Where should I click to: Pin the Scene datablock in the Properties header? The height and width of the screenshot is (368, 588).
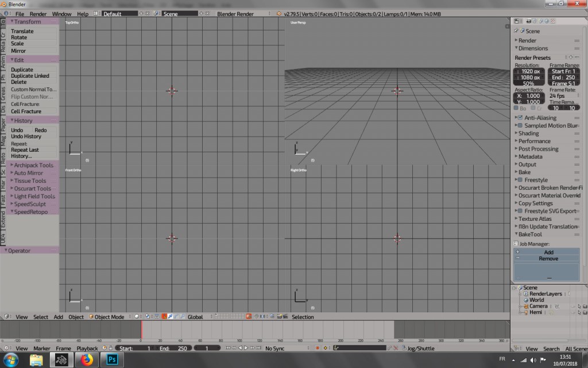click(517, 30)
